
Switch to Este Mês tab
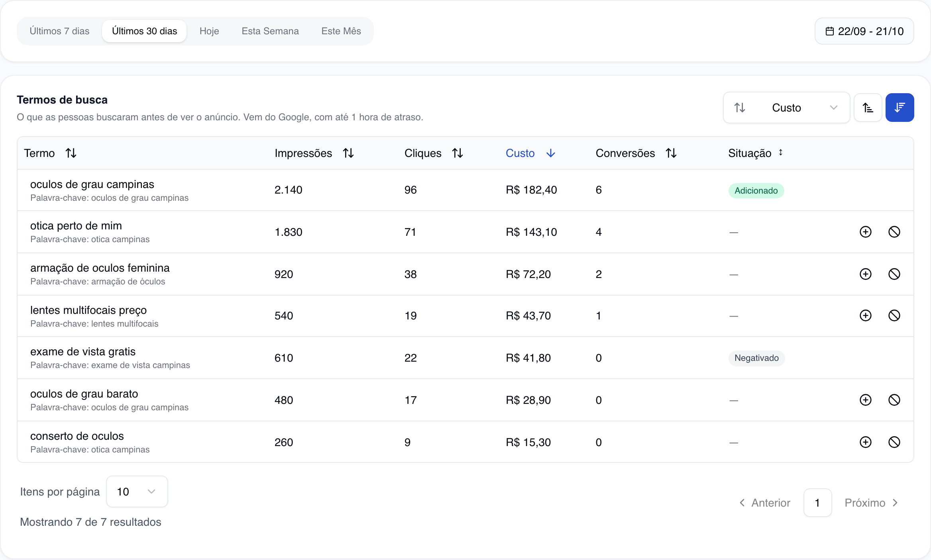tap(341, 31)
